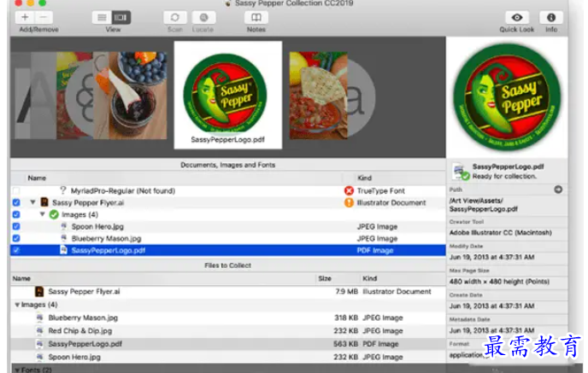Uncheck the SassyPepperLogo.pdf checkbox
The width and height of the screenshot is (588, 373).
click(x=16, y=250)
